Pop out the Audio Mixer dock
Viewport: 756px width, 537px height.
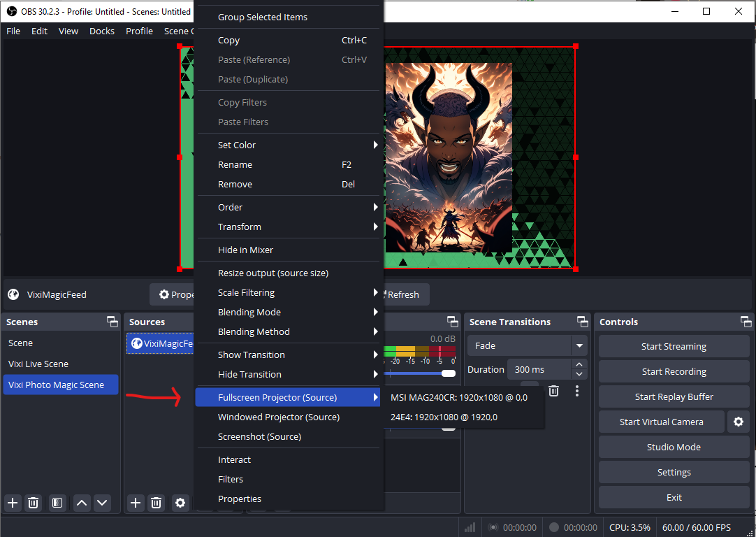[x=452, y=322]
